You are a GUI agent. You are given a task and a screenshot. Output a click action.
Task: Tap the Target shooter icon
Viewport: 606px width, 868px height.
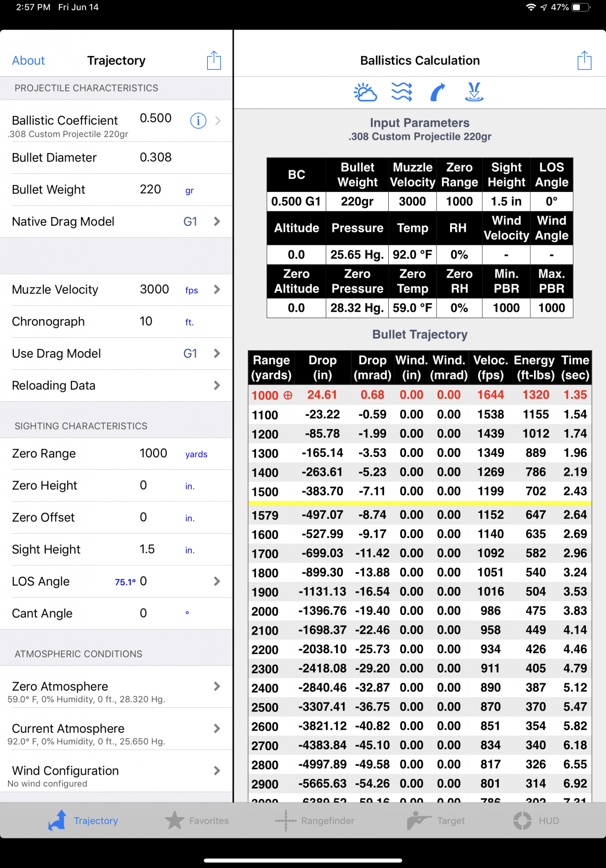pyautogui.click(x=419, y=821)
